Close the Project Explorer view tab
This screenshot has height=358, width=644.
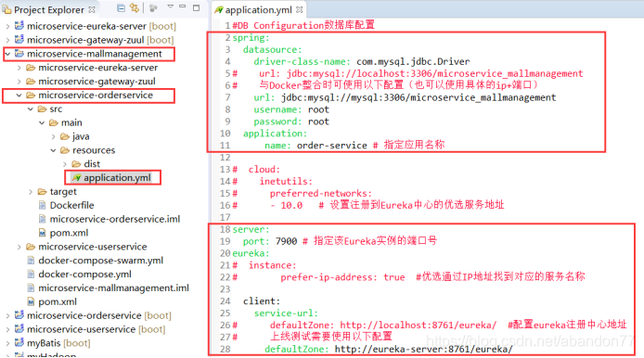click(x=92, y=9)
